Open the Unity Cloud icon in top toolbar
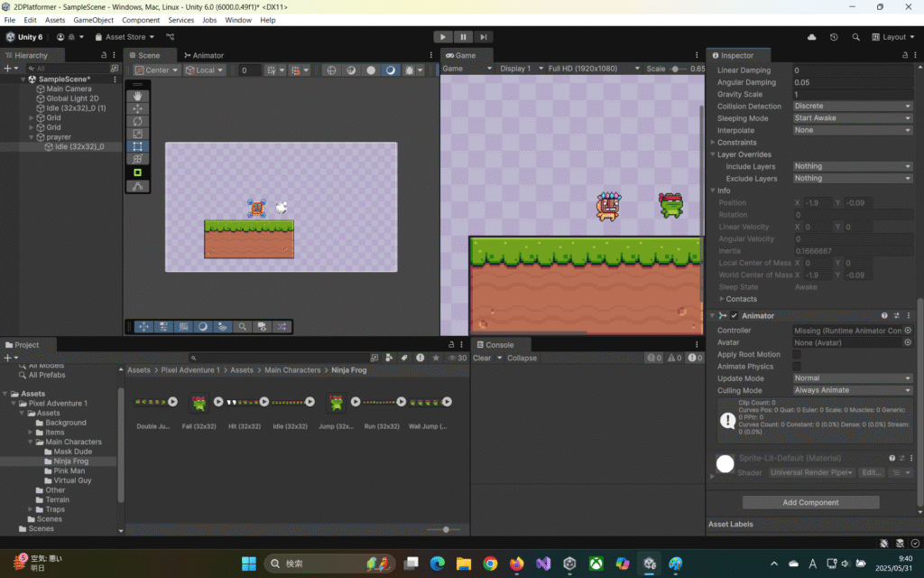The image size is (924, 578). pos(811,36)
